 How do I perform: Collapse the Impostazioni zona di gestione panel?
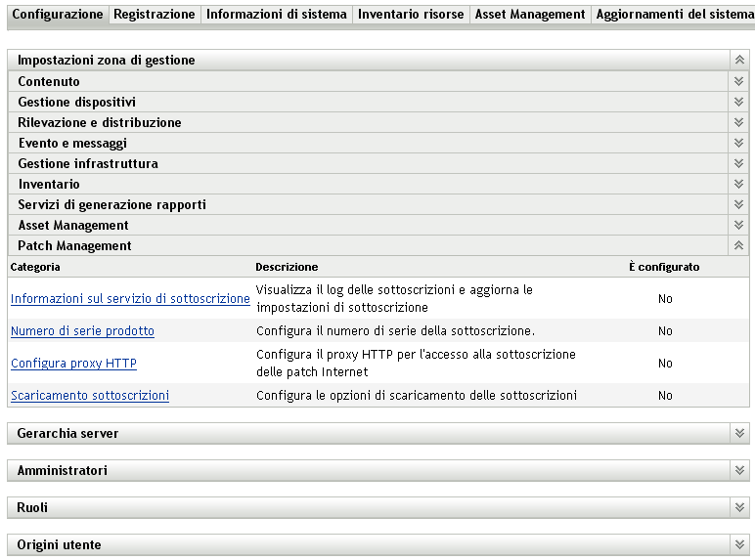click(739, 61)
